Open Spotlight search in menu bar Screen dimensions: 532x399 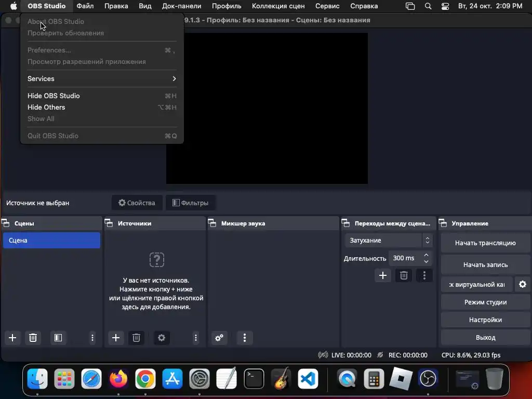point(428,6)
